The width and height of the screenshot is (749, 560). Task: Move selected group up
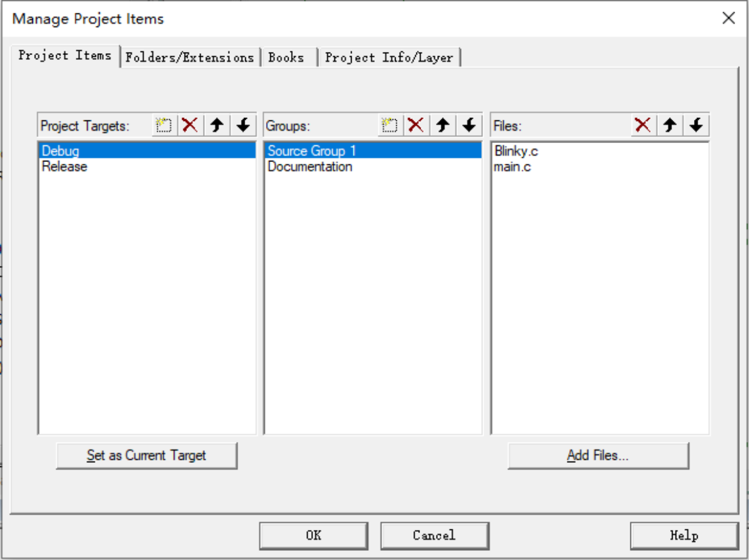pyautogui.click(x=443, y=126)
